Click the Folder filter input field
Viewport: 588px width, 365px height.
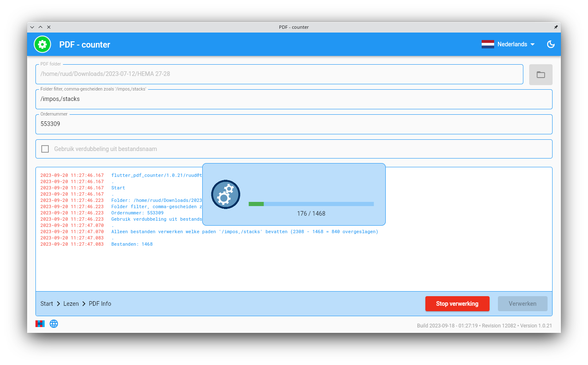[x=294, y=99]
